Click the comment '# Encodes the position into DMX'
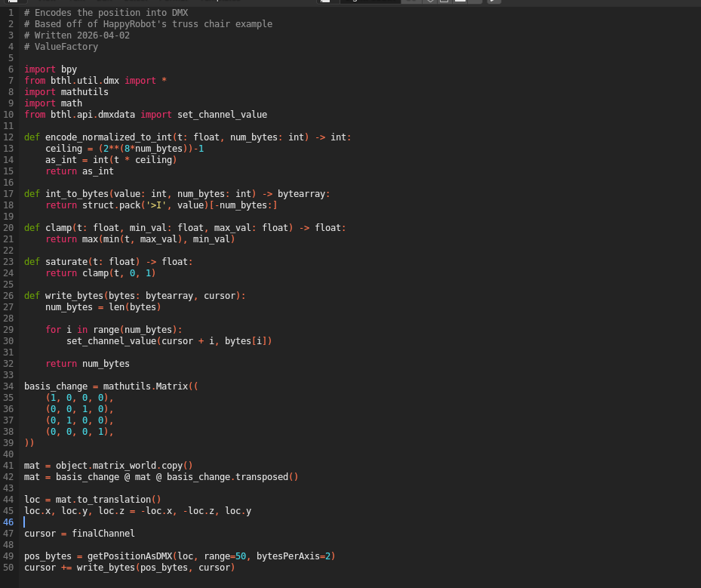This screenshot has height=588, width=701. 106,13
